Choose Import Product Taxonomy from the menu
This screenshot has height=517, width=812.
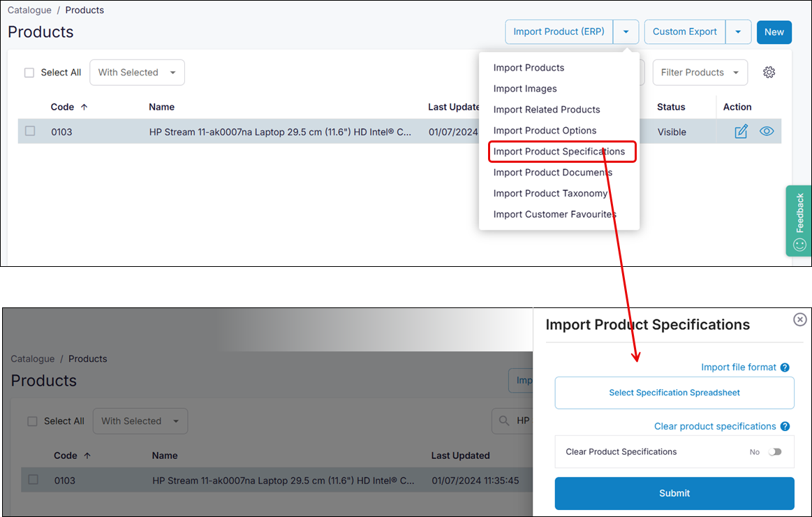click(550, 194)
